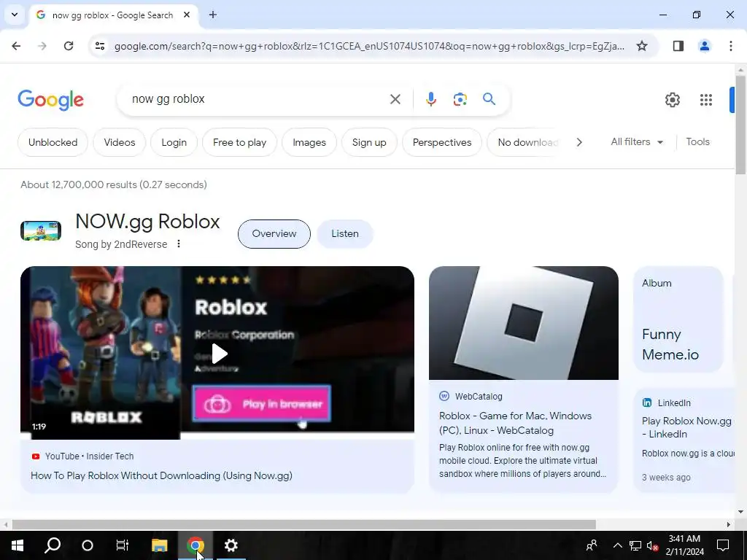Image resolution: width=747 pixels, height=560 pixels.
Task: Open 'How To Play Roblox Without Downloading' link
Action: pyautogui.click(x=161, y=475)
